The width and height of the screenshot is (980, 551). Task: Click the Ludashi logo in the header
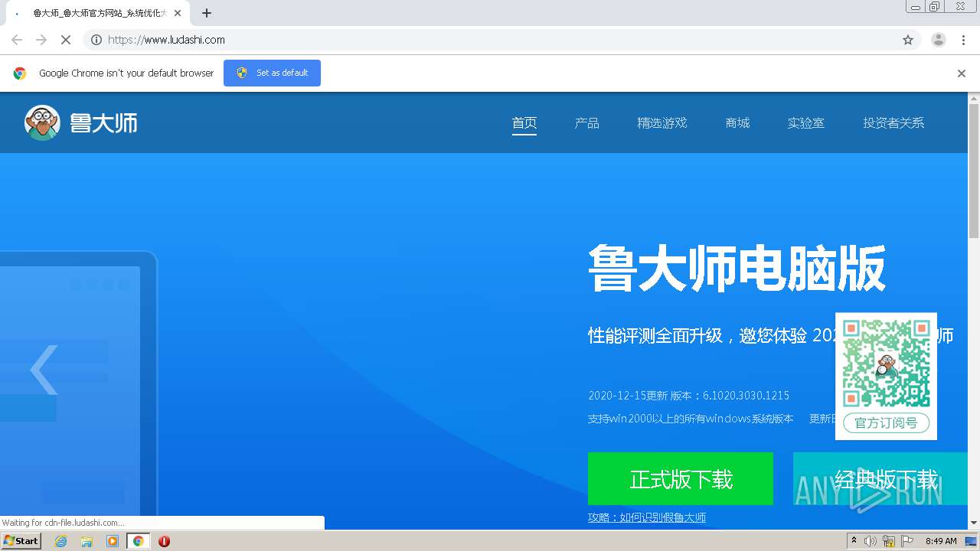coord(81,122)
